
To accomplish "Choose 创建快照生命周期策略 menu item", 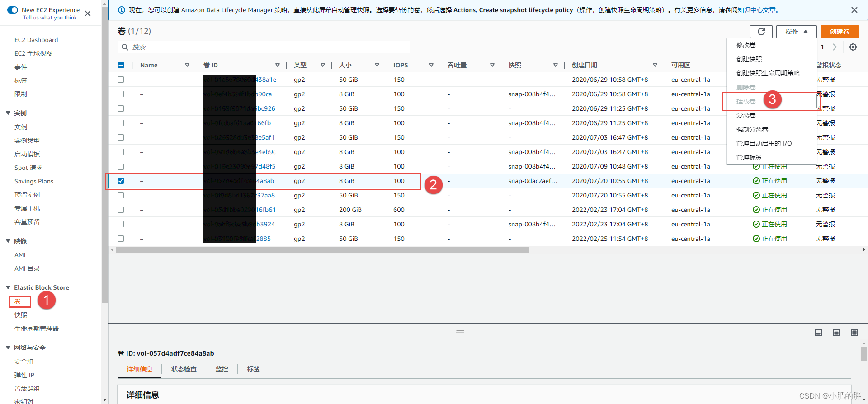I will click(768, 73).
